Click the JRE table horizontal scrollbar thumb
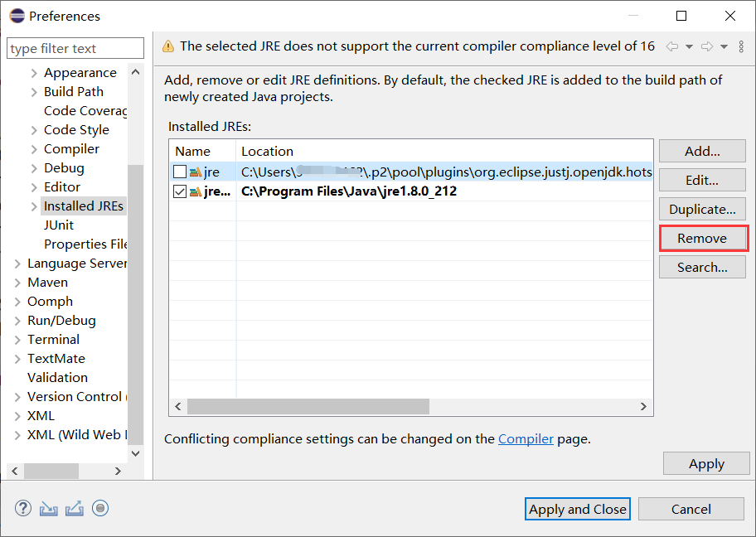756x537 pixels. [x=308, y=406]
